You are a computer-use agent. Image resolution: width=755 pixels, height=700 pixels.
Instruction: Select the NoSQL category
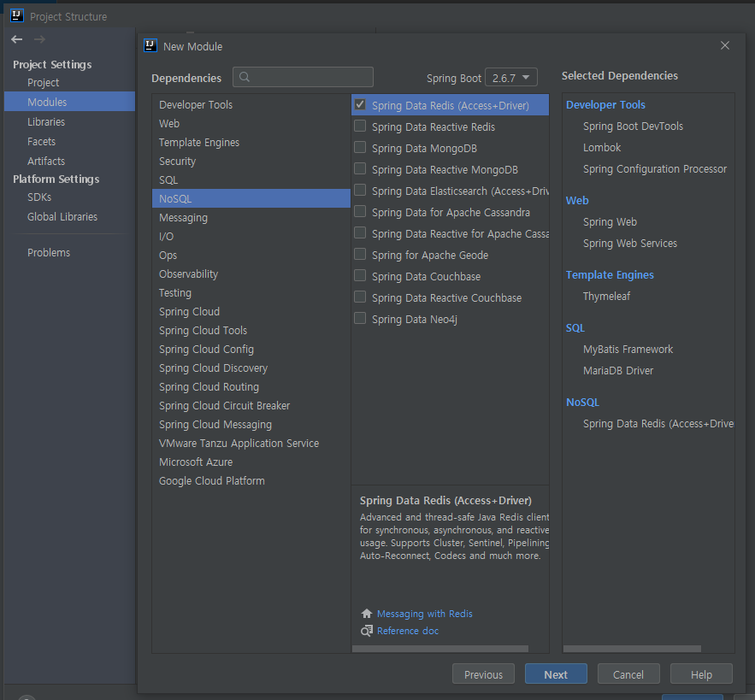click(251, 198)
